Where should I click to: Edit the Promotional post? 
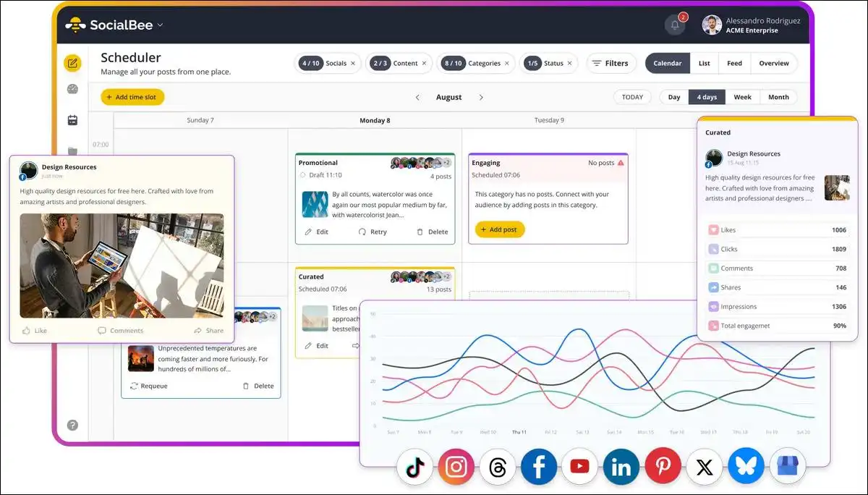coord(316,232)
